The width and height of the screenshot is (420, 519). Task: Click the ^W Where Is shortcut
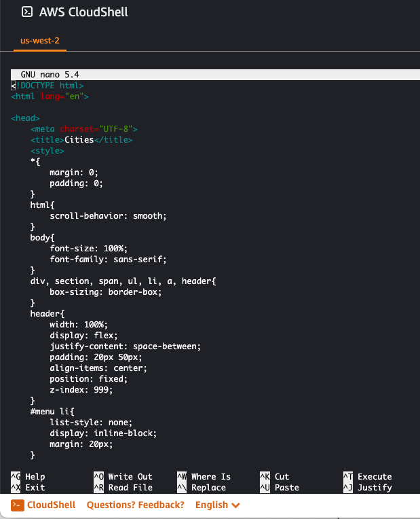point(204,477)
